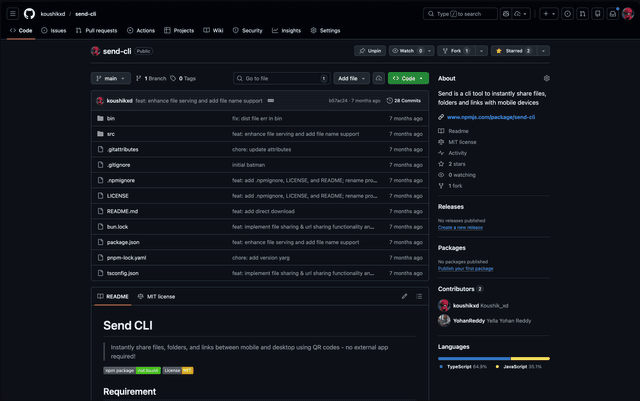The image size is (640, 401).
Task: Click Create a new release link
Action: 460,227
